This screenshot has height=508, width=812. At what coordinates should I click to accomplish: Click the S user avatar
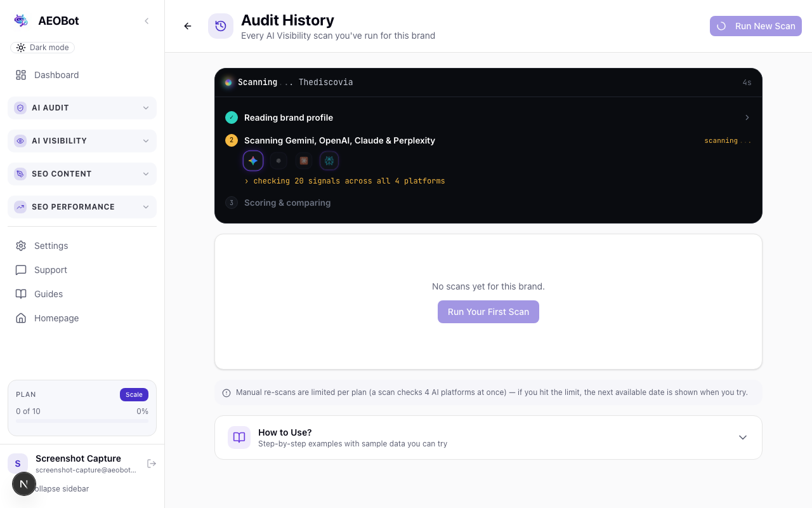click(x=18, y=464)
